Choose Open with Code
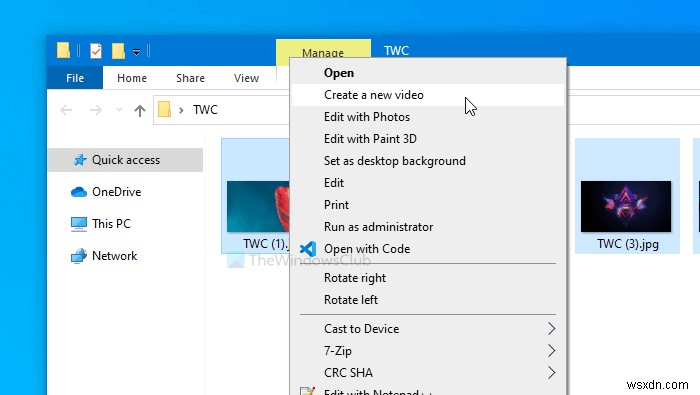Image resolution: width=700 pixels, height=395 pixels. [428, 249]
